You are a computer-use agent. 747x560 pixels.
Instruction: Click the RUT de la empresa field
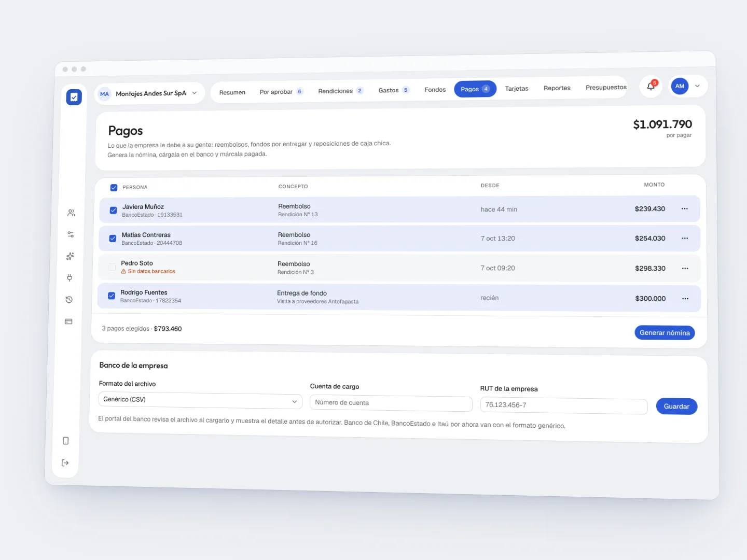point(564,405)
